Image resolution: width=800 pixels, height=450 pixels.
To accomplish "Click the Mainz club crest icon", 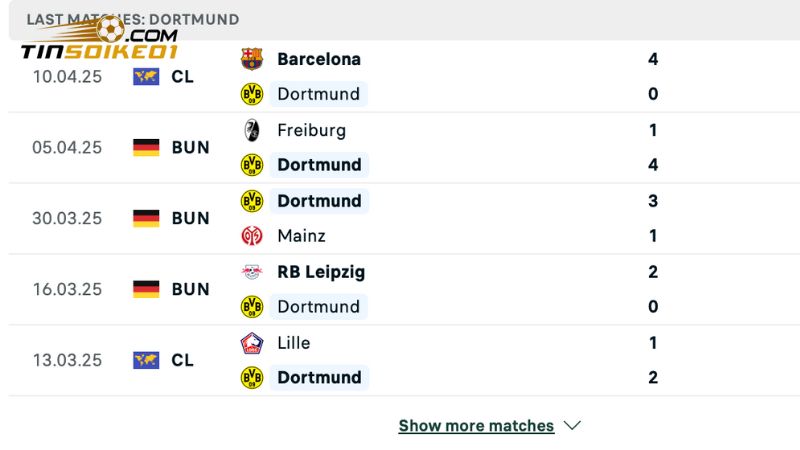I will (252, 236).
